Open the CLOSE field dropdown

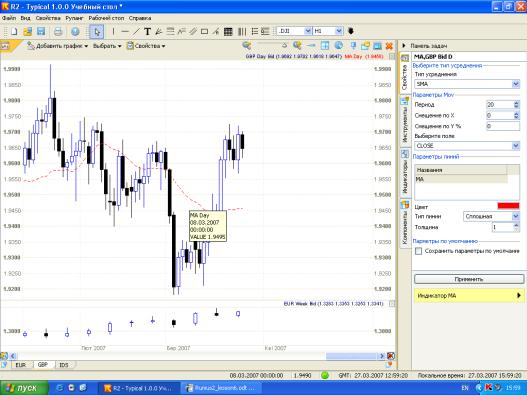516,146
